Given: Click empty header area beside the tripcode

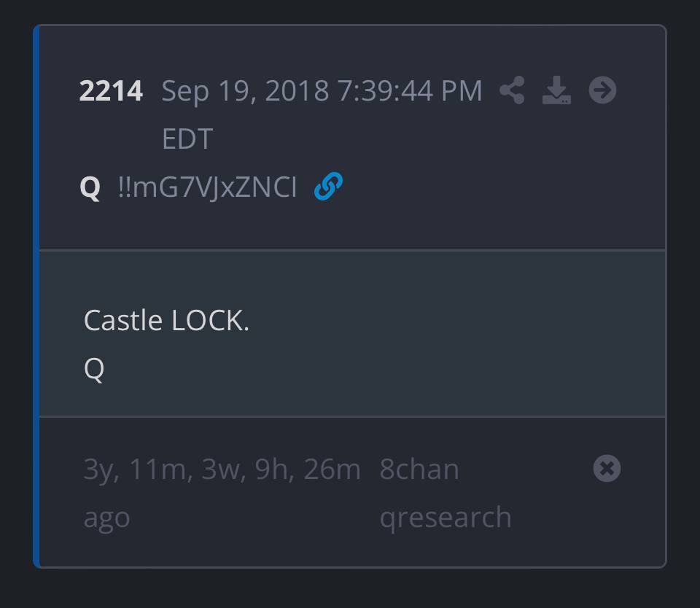Looking at the screenshot, I should pos(496,188).
